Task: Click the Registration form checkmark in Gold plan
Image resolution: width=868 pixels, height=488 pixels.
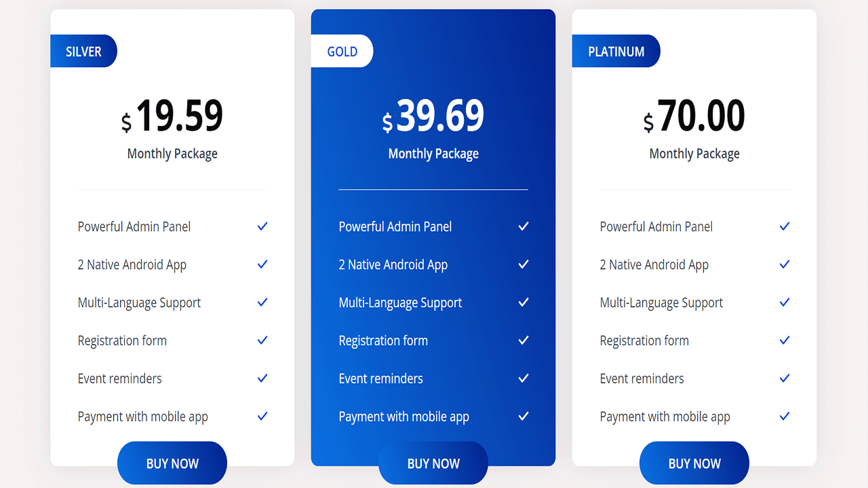Action: (x=523, y=340)
